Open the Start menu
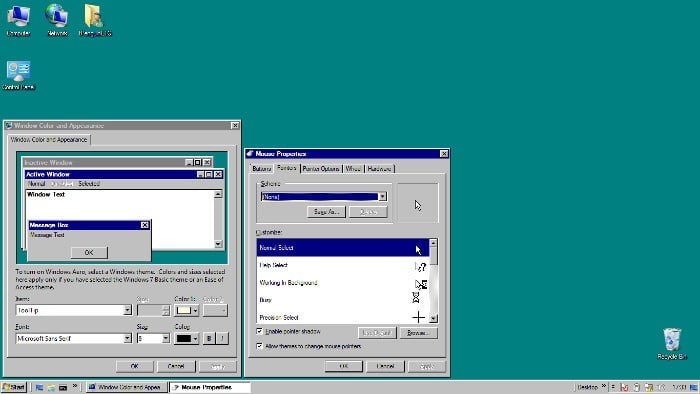 pyautogui.click(x=14, y=387)
